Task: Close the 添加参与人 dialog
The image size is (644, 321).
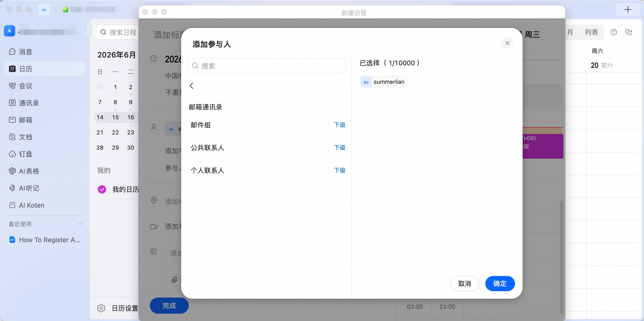Action: pyautogui.click(x=507, y=43)
